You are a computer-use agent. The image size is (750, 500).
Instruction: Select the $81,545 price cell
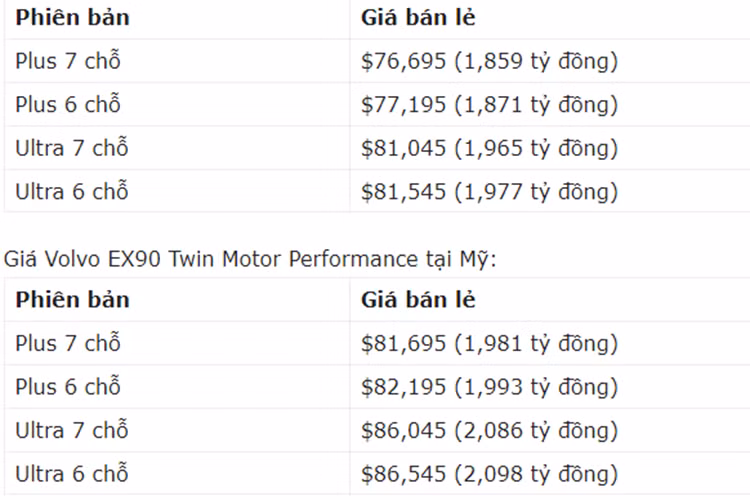point(489,192)
